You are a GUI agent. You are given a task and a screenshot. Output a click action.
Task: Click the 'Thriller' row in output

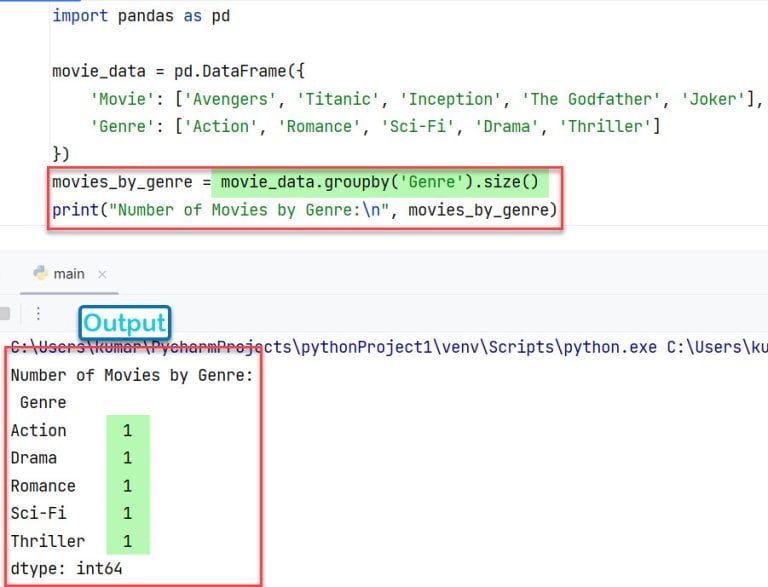(x=72, y=541)
